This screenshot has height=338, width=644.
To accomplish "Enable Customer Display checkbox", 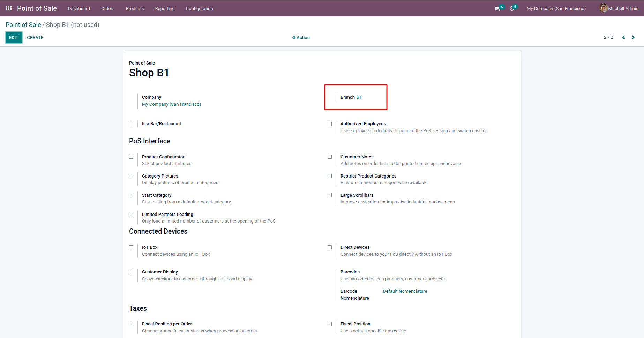I will point(131,272).
